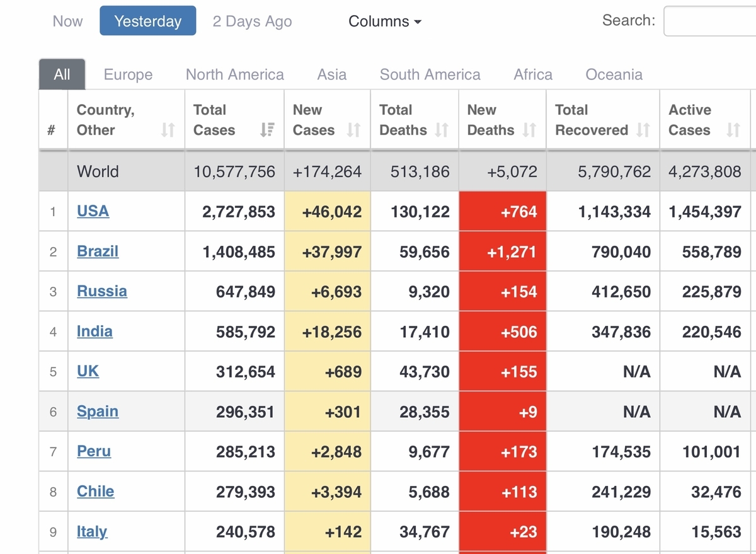Select Chile active cases 32,476
Viewport: 756px width, 554px height.
[716, 492]
